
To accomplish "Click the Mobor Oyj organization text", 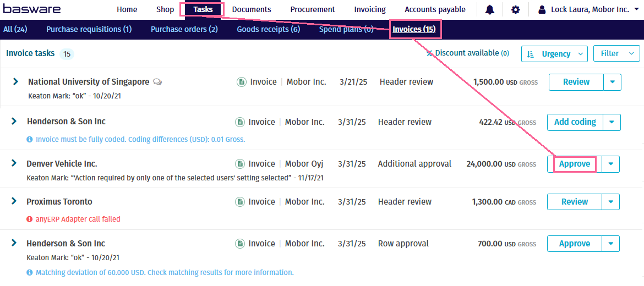I will [x=304, y=164].
